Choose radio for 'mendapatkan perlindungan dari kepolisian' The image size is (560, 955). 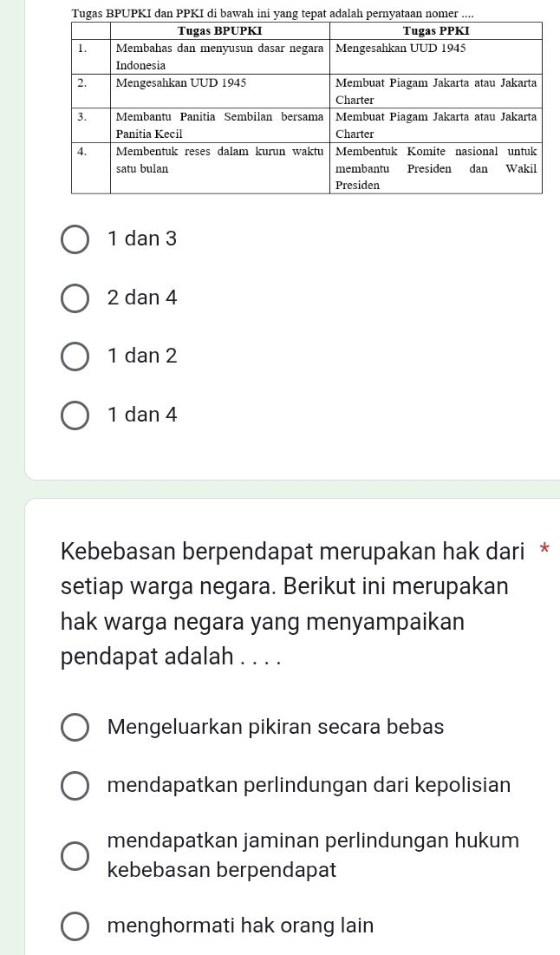[75, 786]
